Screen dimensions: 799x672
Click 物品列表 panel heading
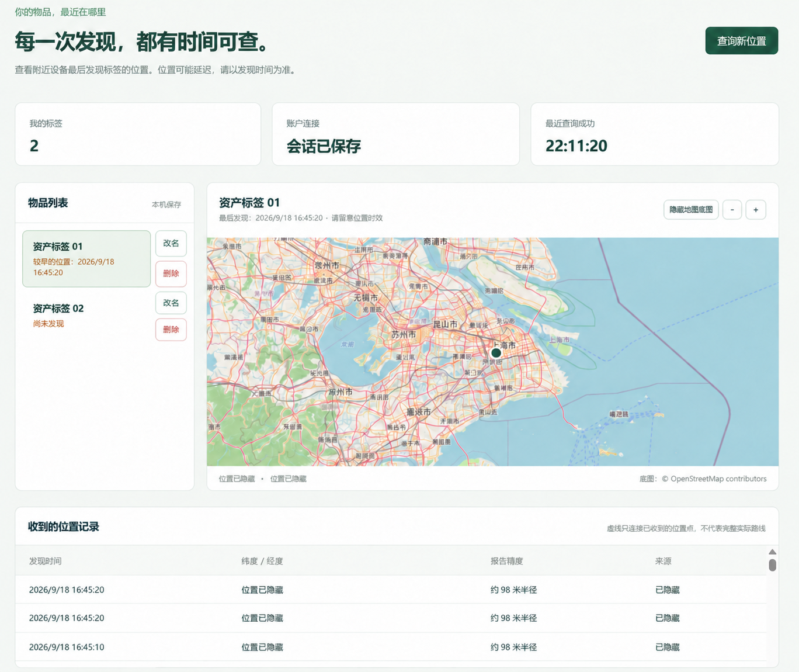click(48, 203)
